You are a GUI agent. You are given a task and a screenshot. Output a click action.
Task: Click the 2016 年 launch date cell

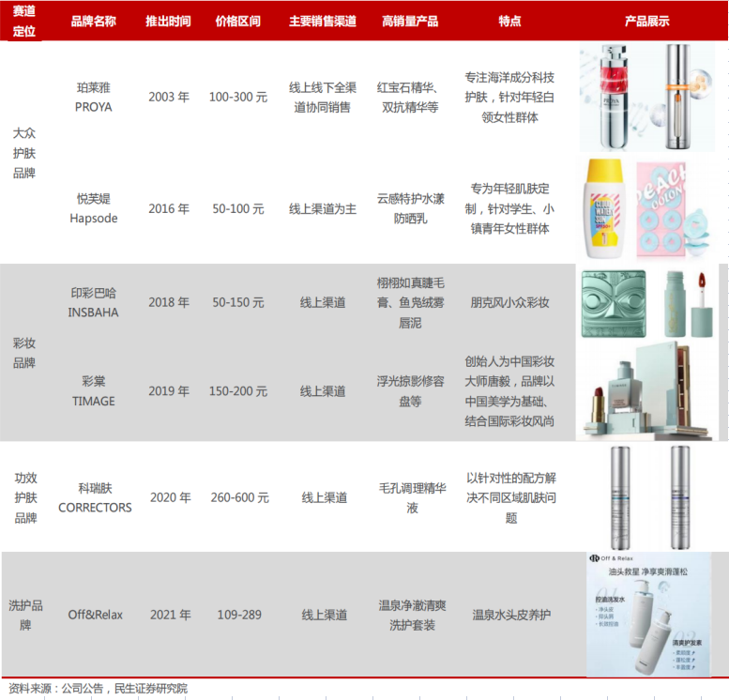coord(169,208)
